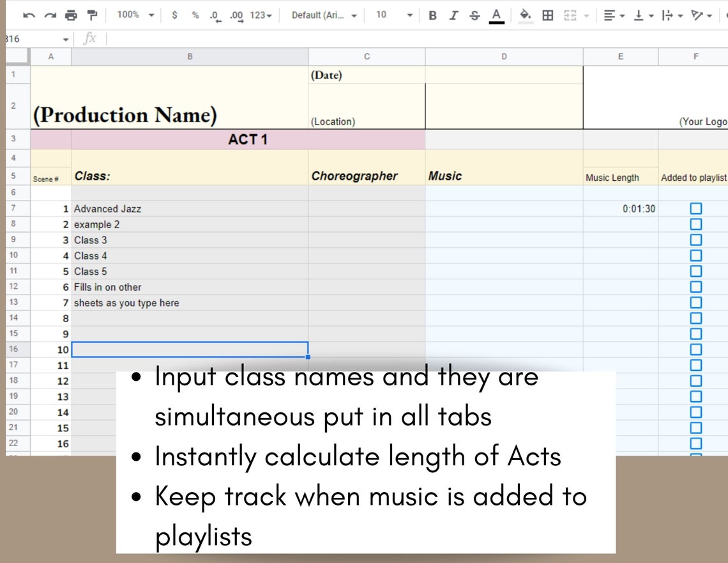Open the merge cells control
This screenshot has height=563, width=728.
570,15
